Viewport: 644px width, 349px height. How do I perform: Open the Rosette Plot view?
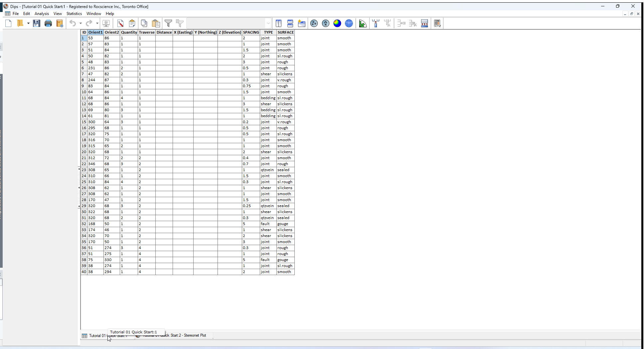362,23
